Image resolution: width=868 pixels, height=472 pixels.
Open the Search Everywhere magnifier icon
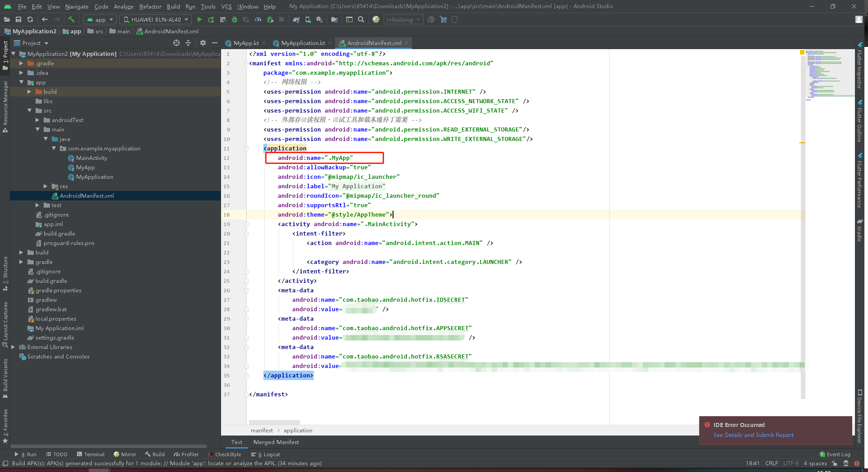coord(361,19)
